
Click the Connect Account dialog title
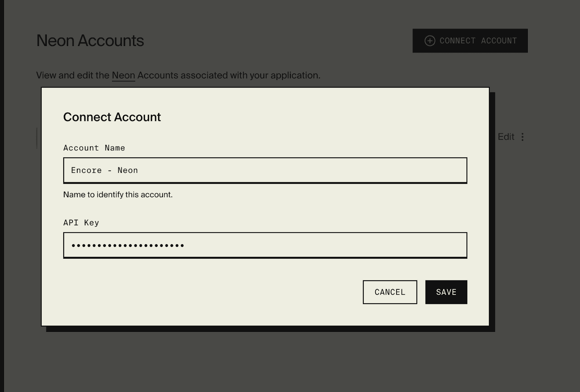(112, 117)
